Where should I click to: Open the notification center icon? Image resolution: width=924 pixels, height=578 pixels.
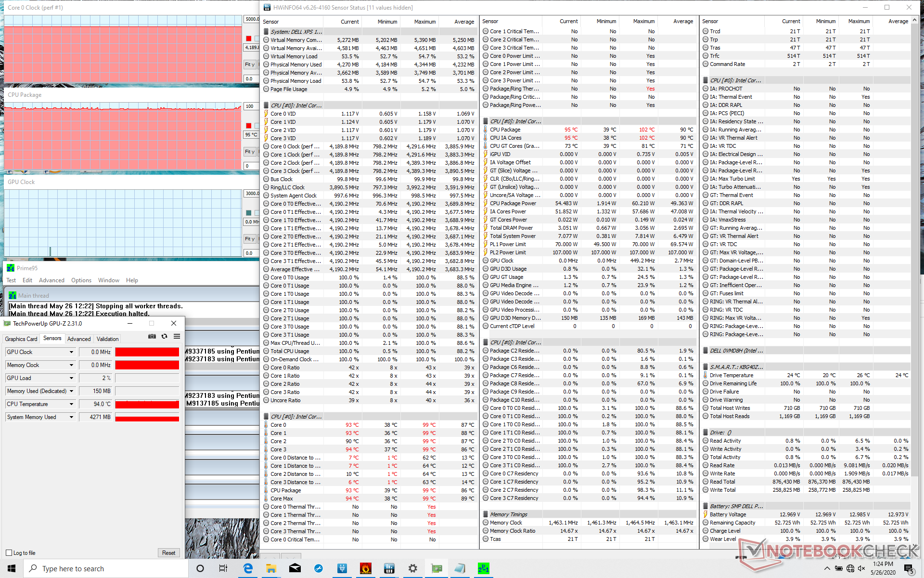coord(909,569)
